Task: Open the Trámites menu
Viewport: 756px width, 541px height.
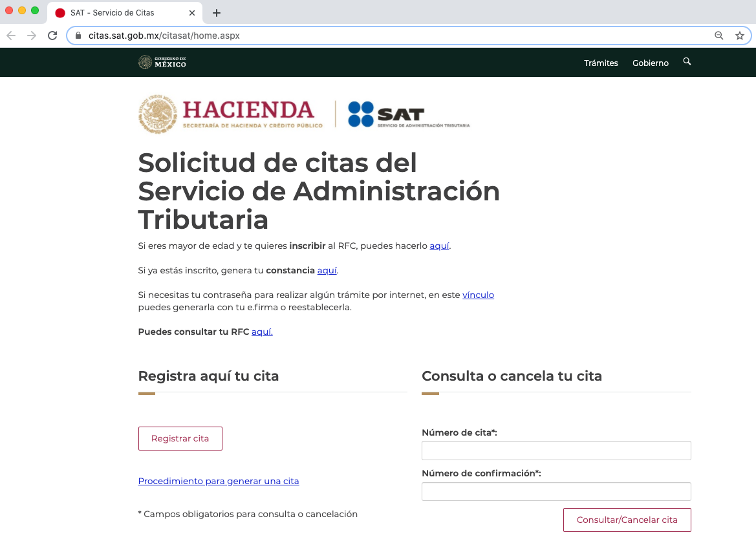Action: pos(601,63)
